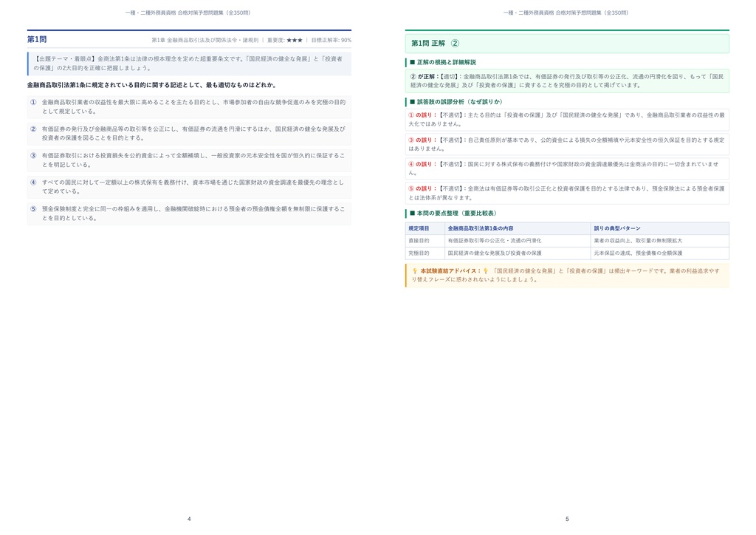The width and height of the screenshot is (756, 535).
Task: Select answer text すべての国民に対して一定額以上の株式保有…
Action: coord(193,187)
